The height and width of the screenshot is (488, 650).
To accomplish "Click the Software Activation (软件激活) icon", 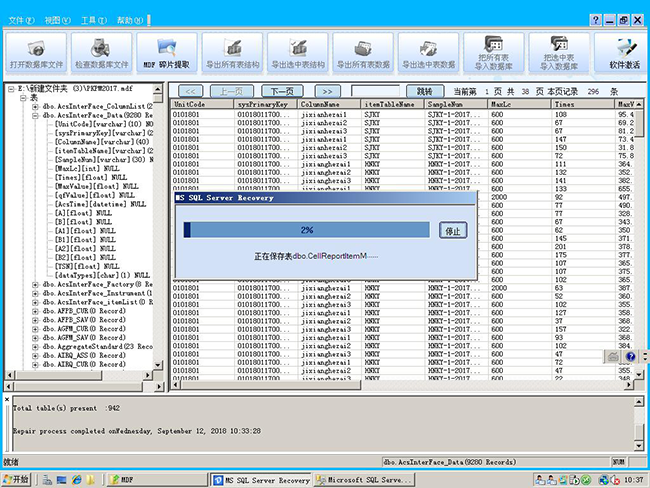I will 622,53.
